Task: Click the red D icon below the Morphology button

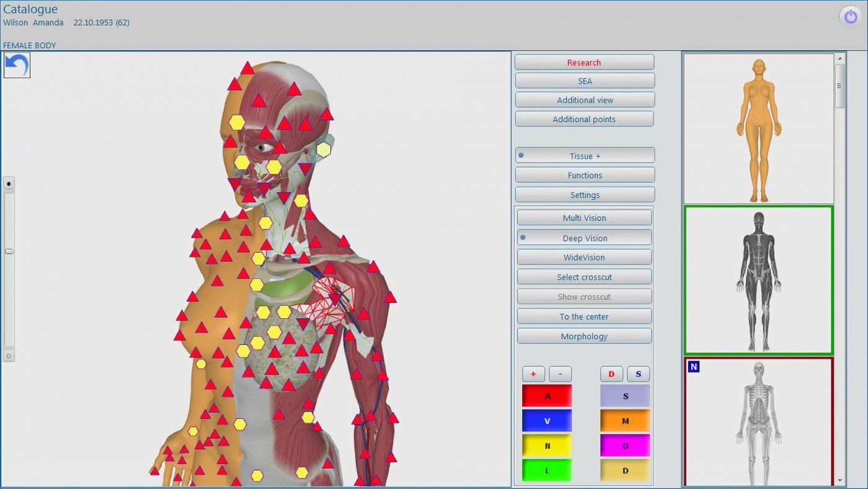Action: [x=611, y=374]
